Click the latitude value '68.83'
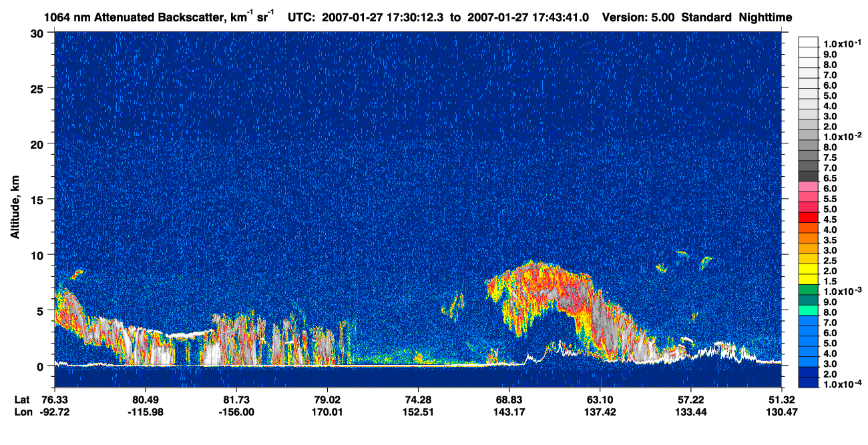 (x=509, y=399)
